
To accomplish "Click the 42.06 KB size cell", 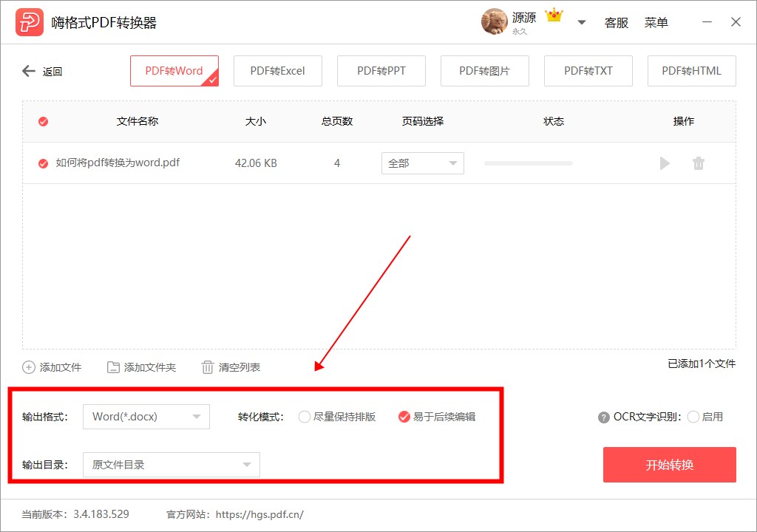I will 256,163.
